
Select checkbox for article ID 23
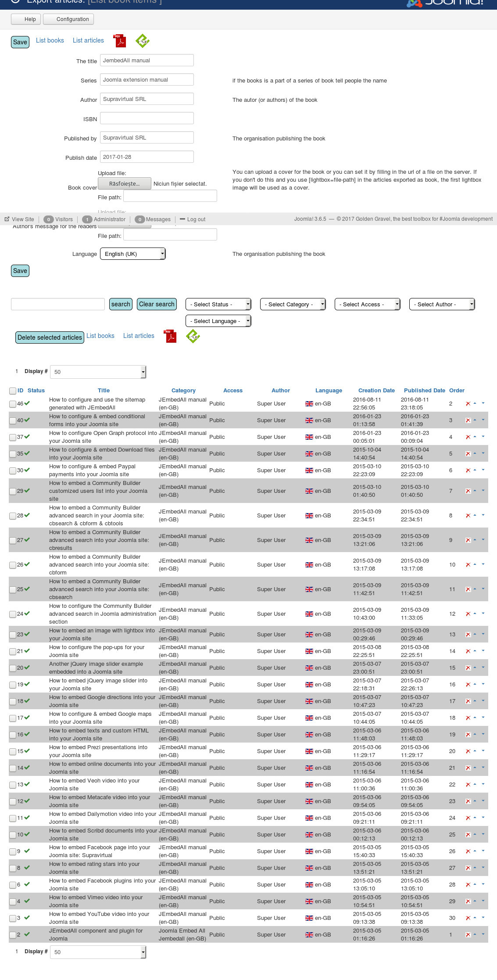click(13, 635)
